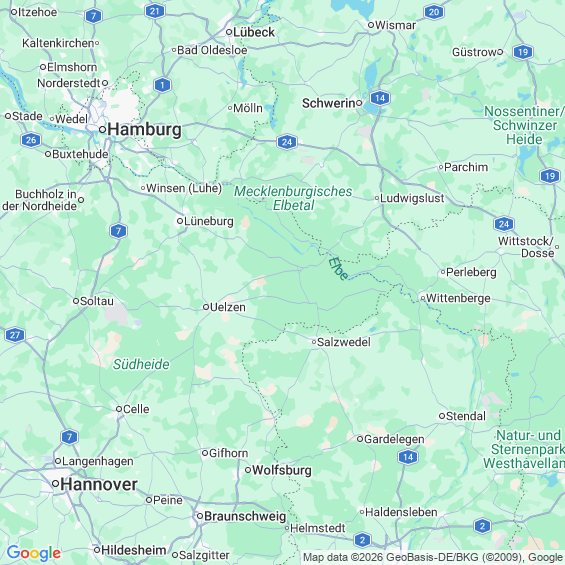565x565 pixels.
Task: Select the Mecklenburgisches Elbetal region label
Action: pyautogui.click(x=293, y=198)
